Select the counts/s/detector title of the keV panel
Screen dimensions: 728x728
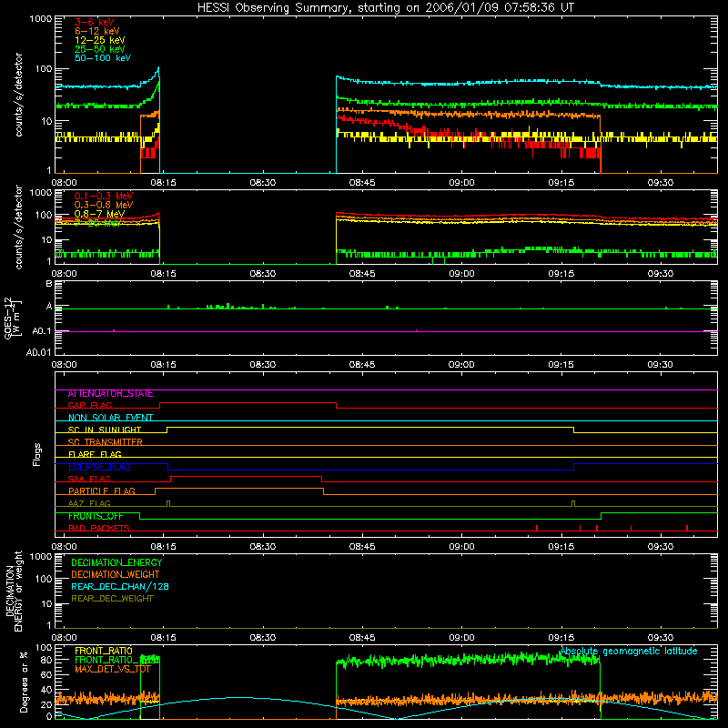[18, 95]
